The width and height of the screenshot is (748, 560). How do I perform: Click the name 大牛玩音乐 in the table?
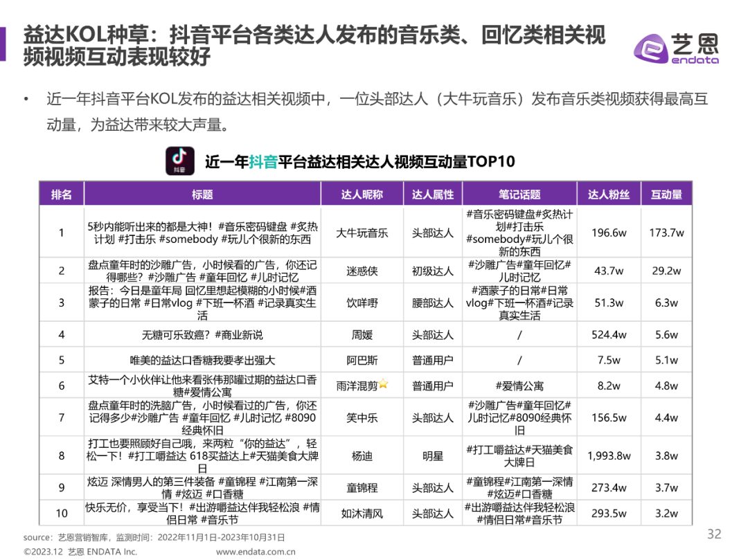pyautogui.click(x=362, y=233)
